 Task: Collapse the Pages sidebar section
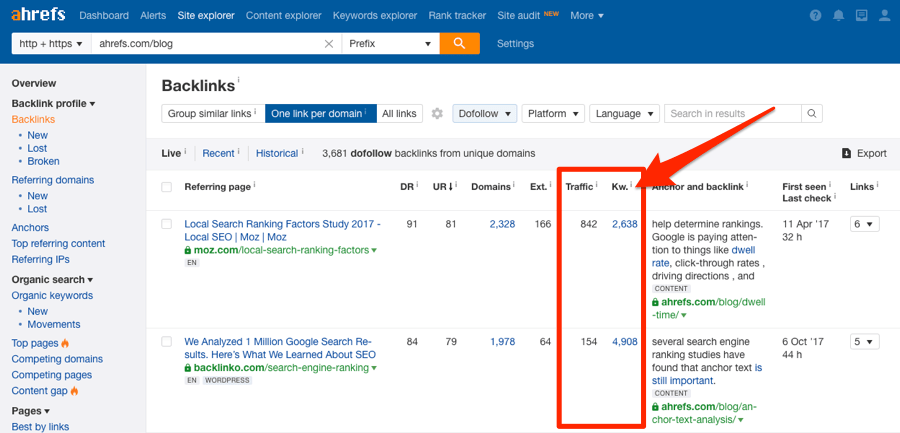[x=31, y=411]
